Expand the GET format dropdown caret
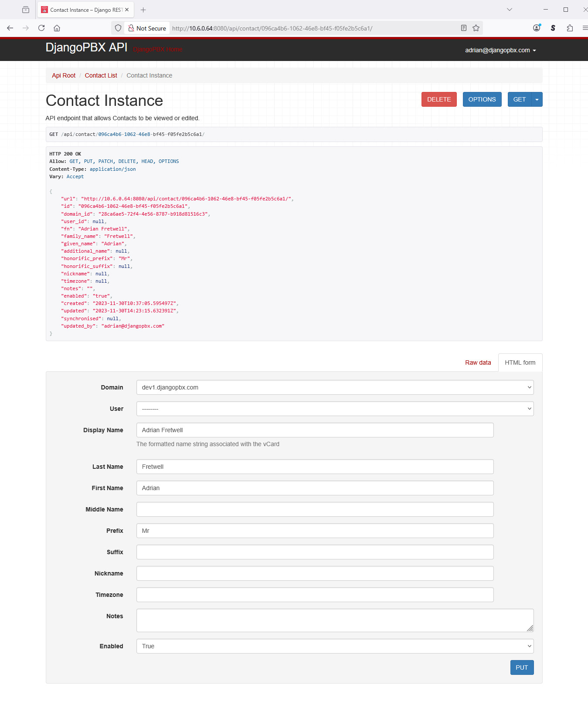Image resolution: width=588 pixels, height=718 pixels. (537, 99)
